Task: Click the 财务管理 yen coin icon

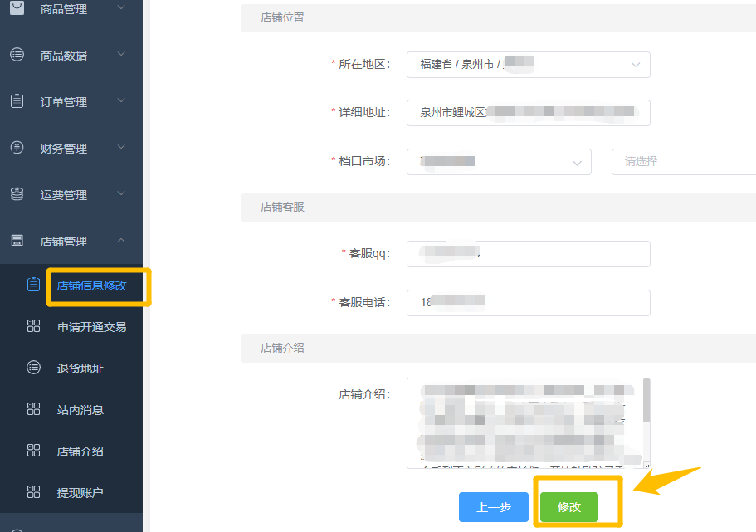Action: [17, 148]
